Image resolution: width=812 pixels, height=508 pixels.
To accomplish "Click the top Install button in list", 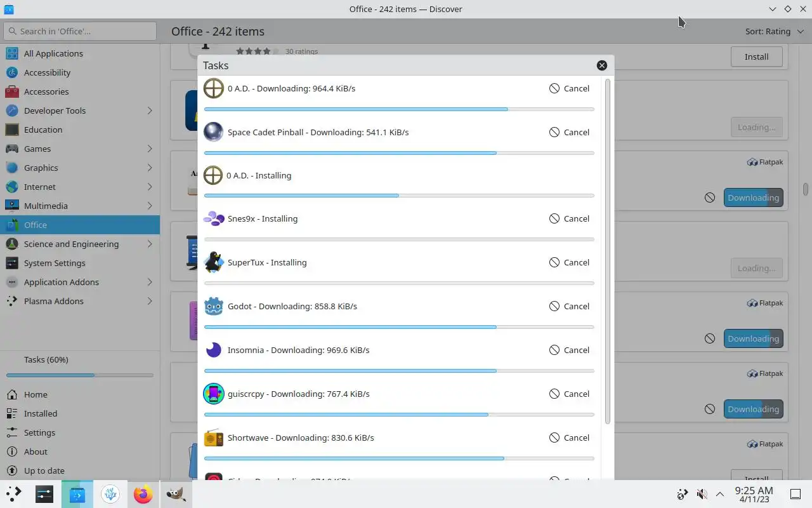I will point(756,57).
